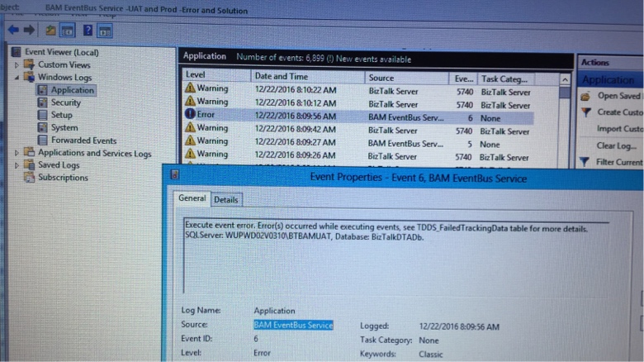Viewport: 644px width, 362px height.
Task: Sort by Date and Time column header
Action: tap(308, 77)
